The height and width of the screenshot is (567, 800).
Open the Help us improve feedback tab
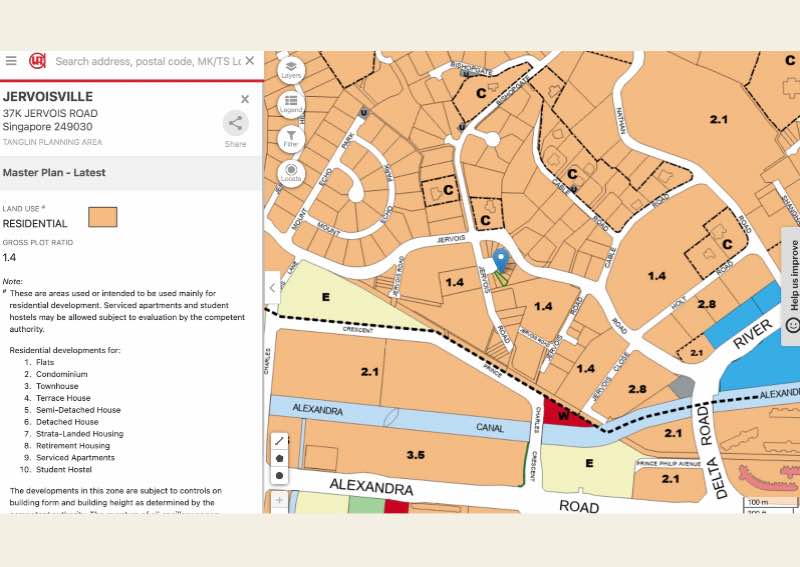coord(791,287)
